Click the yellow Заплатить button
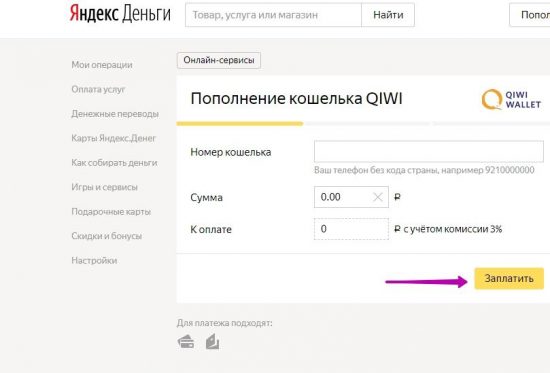This screenshot has width=550, height=373. click(x=509, y=279)
